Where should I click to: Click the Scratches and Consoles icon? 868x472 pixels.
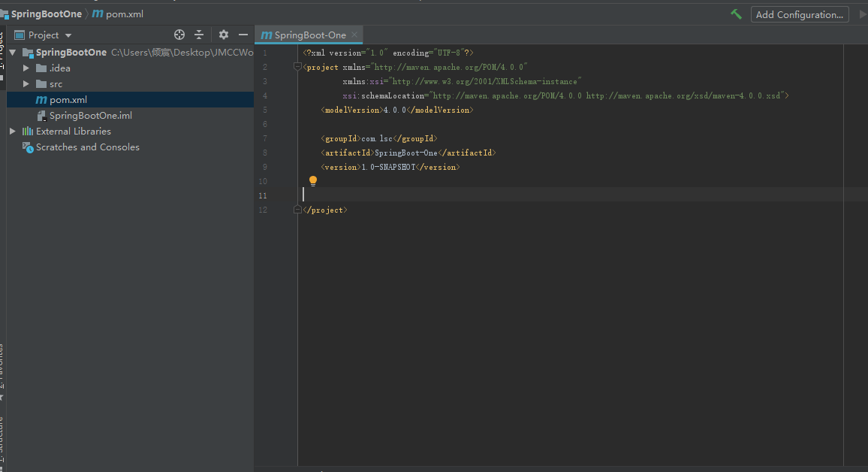28,147
